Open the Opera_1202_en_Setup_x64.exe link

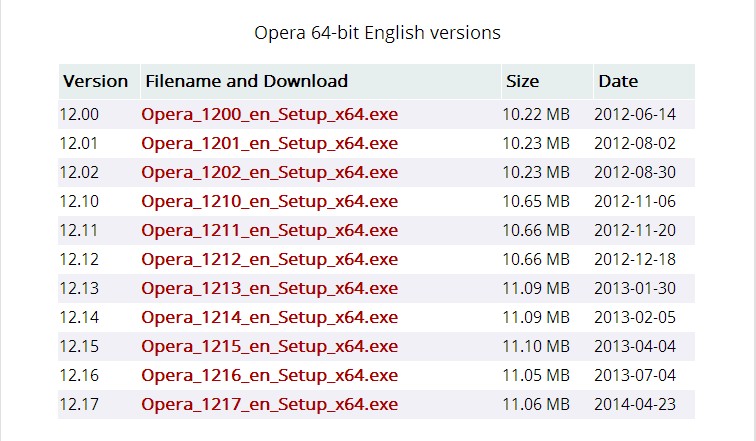269,172
